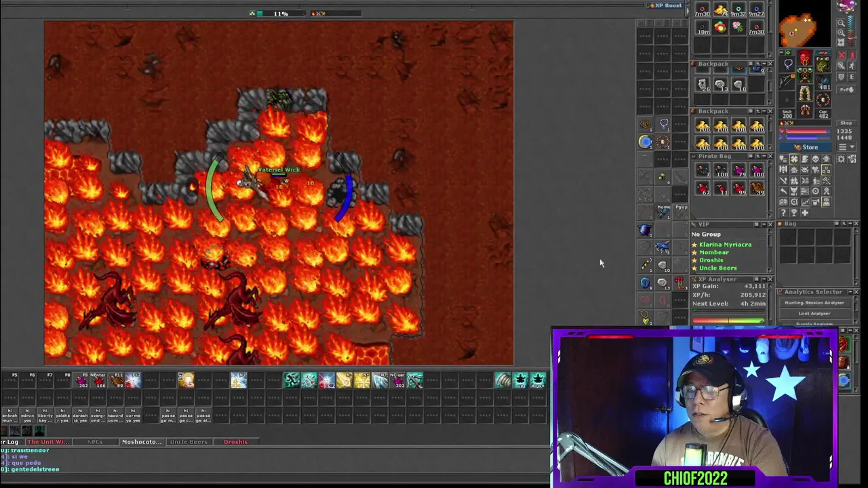Open the help question mark icon

[x=783, y=213]
